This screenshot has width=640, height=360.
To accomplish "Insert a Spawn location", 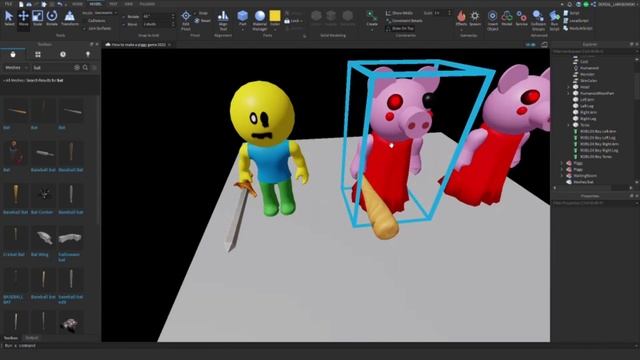I will (475, 18).
